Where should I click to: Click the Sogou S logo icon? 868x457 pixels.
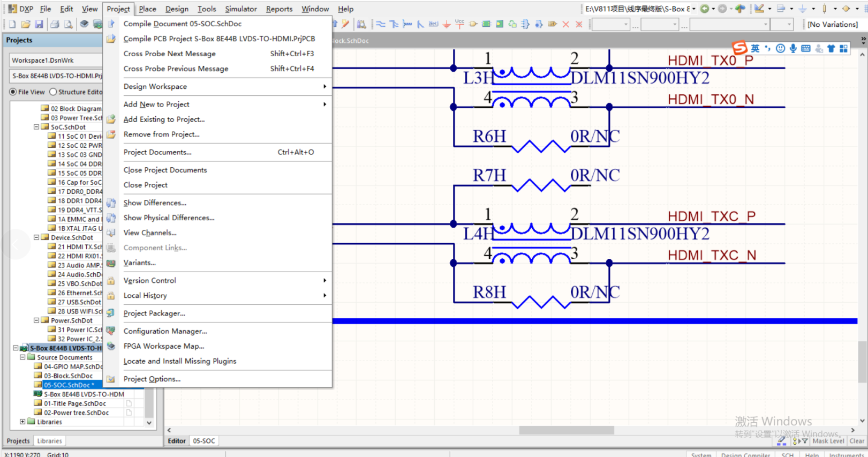[739, 48]
